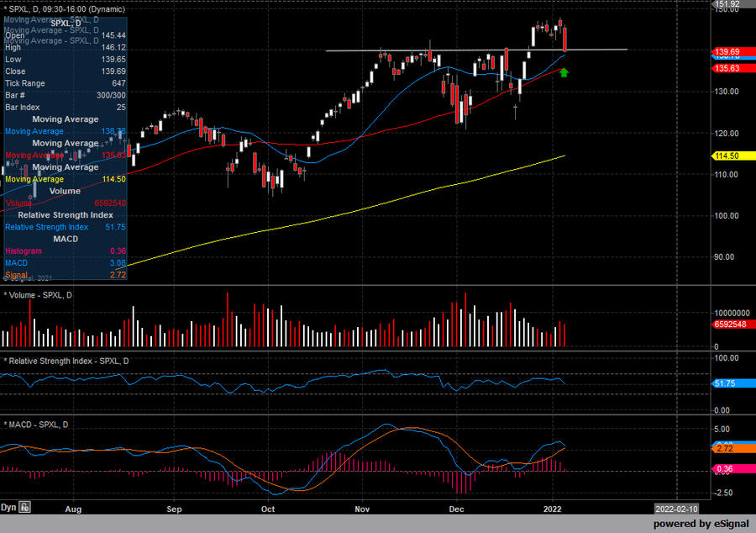Click the red 139.69 price tag on the price axis
Viewport: 756px width, 533px height.
coord(732,51)
